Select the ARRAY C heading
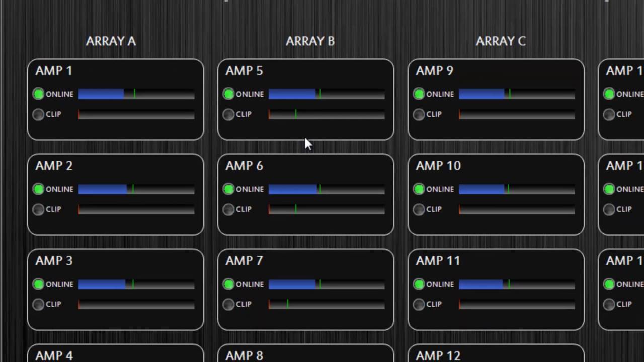Image resolution: width=644 pixels, height=362 pixels. point(501,41)
